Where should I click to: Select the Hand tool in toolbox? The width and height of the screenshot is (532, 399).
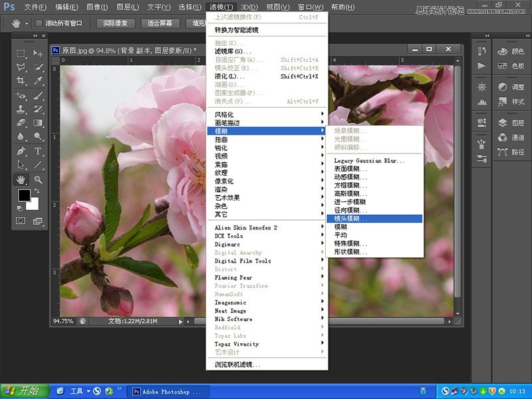(21, 180)
